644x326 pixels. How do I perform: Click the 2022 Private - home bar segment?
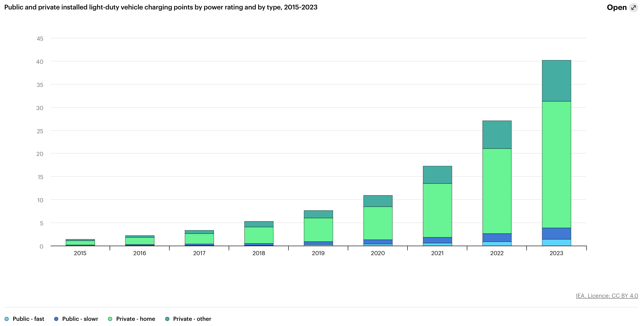point(497,191)
